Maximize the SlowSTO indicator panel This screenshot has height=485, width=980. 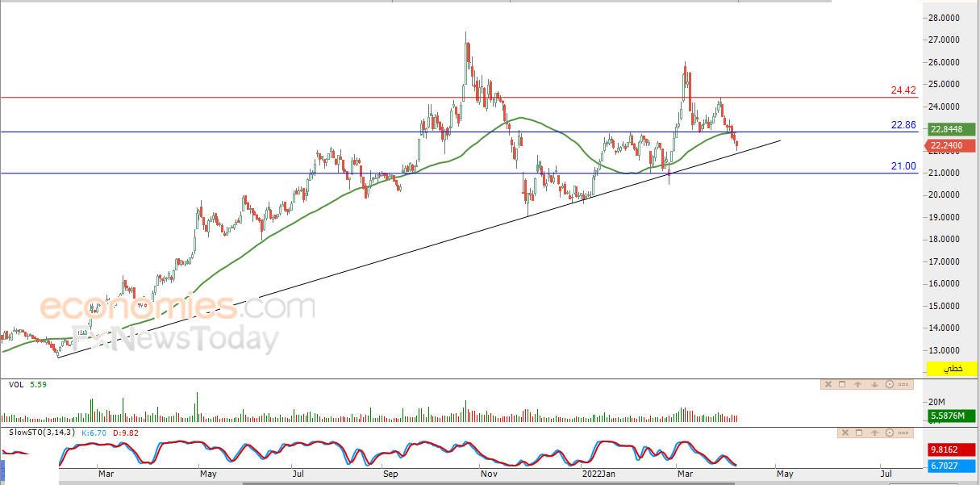tap(859, 433)
